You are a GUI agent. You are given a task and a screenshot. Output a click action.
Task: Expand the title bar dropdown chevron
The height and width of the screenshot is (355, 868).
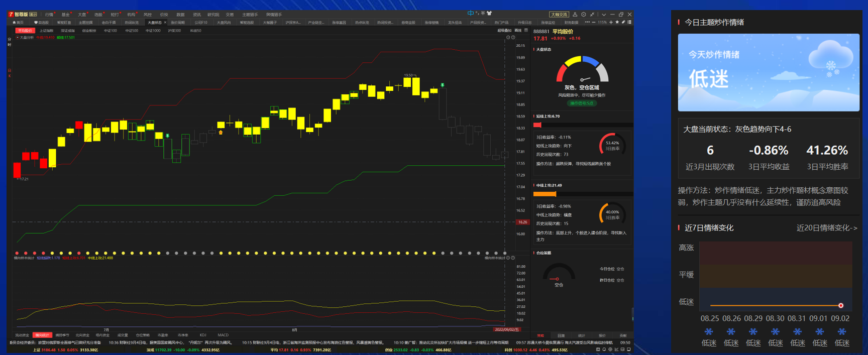tap(604, 15)
